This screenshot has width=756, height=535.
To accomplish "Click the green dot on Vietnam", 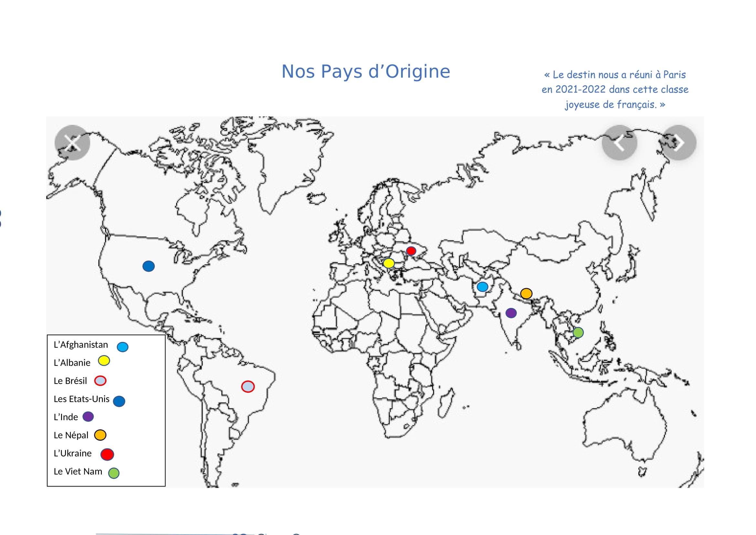I will (x=578, y=333).
